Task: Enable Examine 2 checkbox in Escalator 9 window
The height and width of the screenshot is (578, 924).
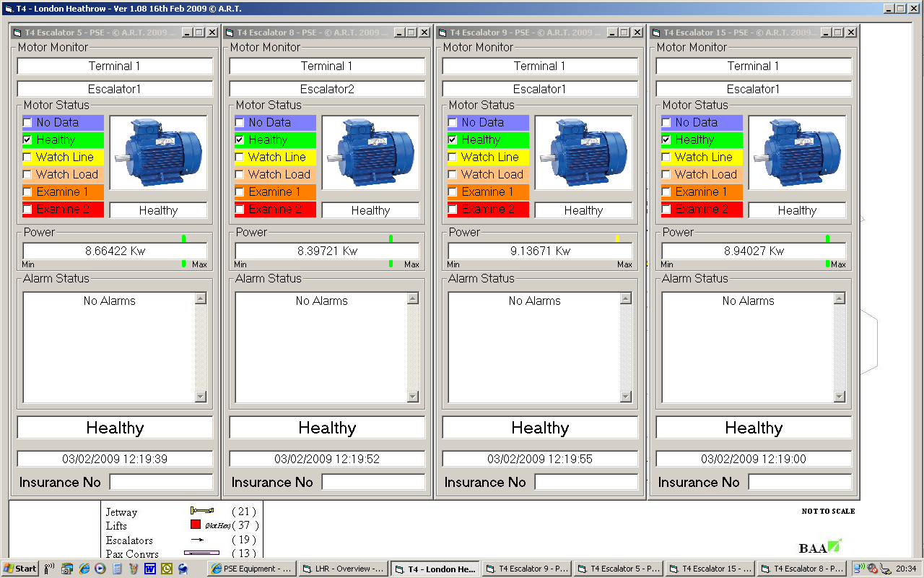Action: click(x=453, y=210)
